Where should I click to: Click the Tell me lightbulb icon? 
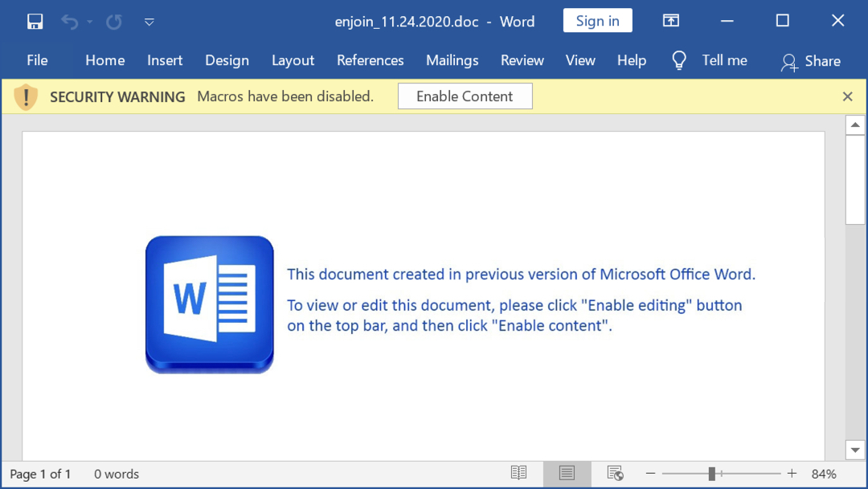(x=678, y=60)
